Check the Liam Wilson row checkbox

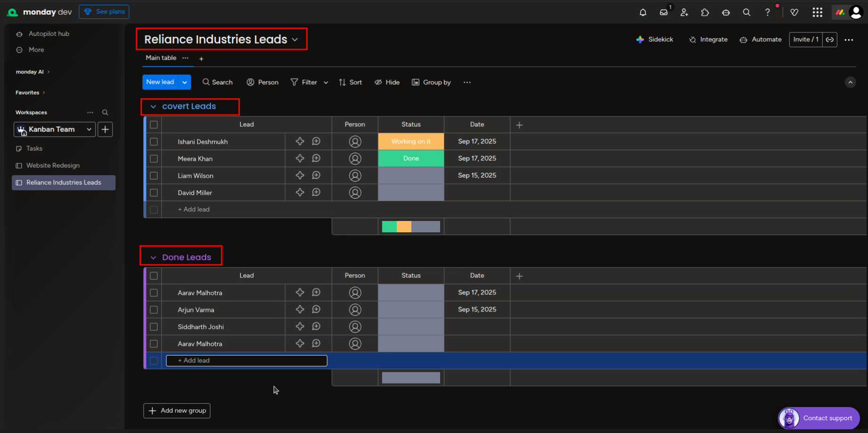coord(154,176)
